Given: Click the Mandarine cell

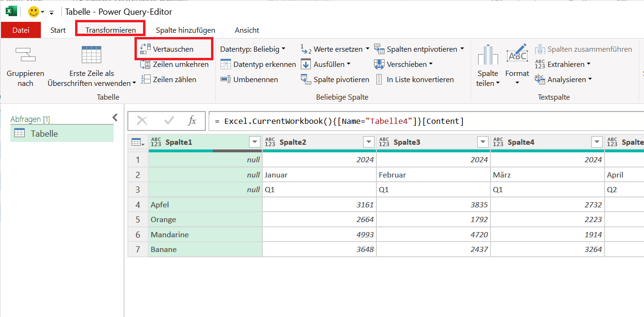Looking at the screenshot, I should click(x=205, y=234).
